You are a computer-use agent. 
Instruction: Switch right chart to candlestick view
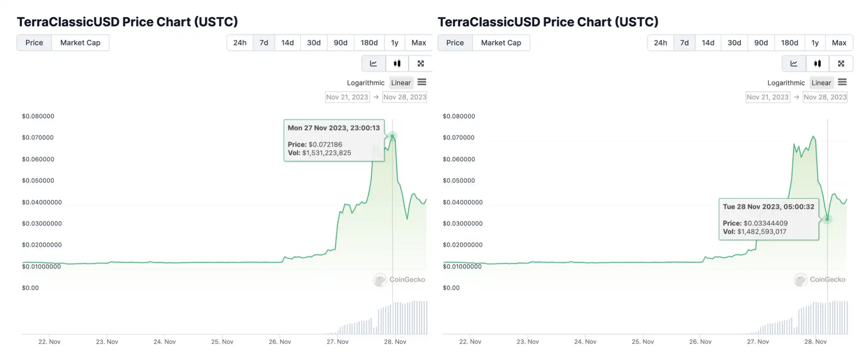coord(818,64)
